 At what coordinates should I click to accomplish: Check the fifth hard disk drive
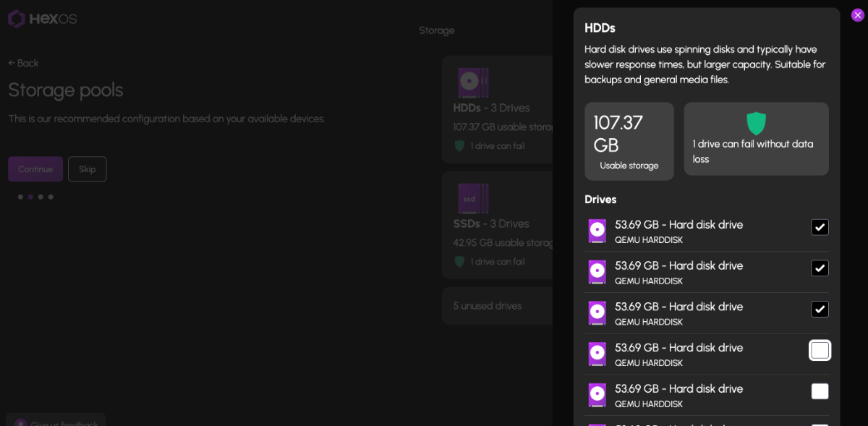(x=820, y=391)
